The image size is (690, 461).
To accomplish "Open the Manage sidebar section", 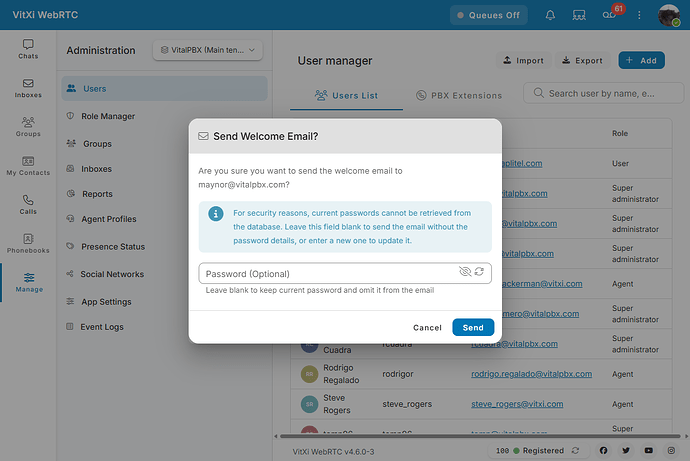I will tap(29, 282).
